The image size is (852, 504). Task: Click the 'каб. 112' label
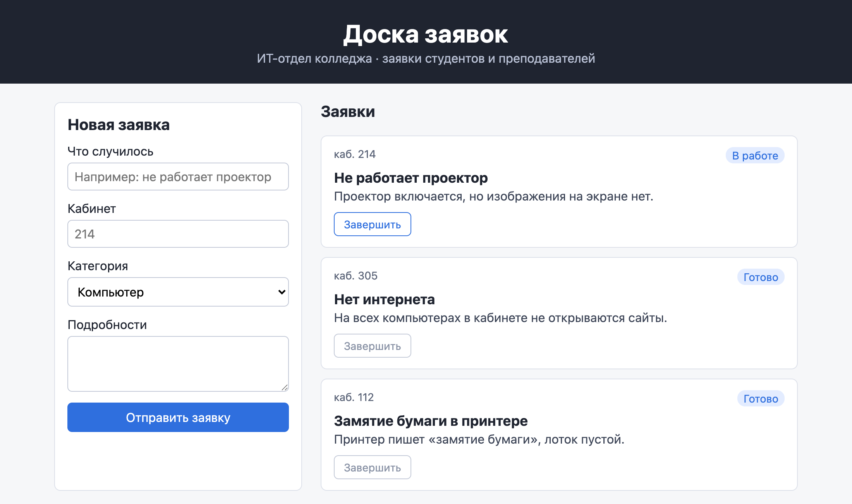click(x=354, y=397)
